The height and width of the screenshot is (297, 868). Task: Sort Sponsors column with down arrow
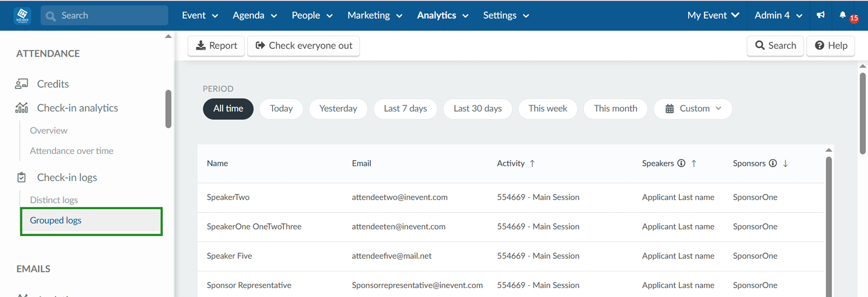click(785, 163)
